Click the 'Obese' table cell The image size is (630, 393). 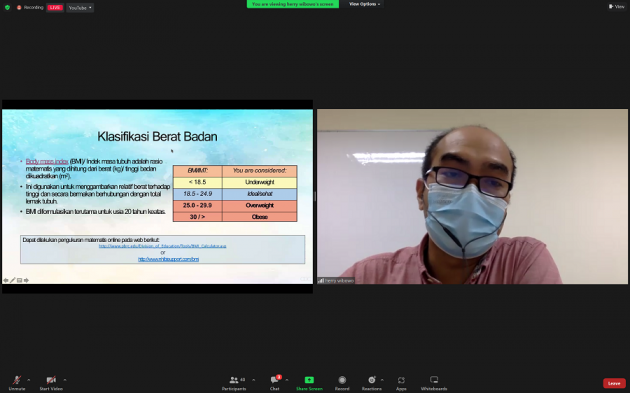coord(260,217)
